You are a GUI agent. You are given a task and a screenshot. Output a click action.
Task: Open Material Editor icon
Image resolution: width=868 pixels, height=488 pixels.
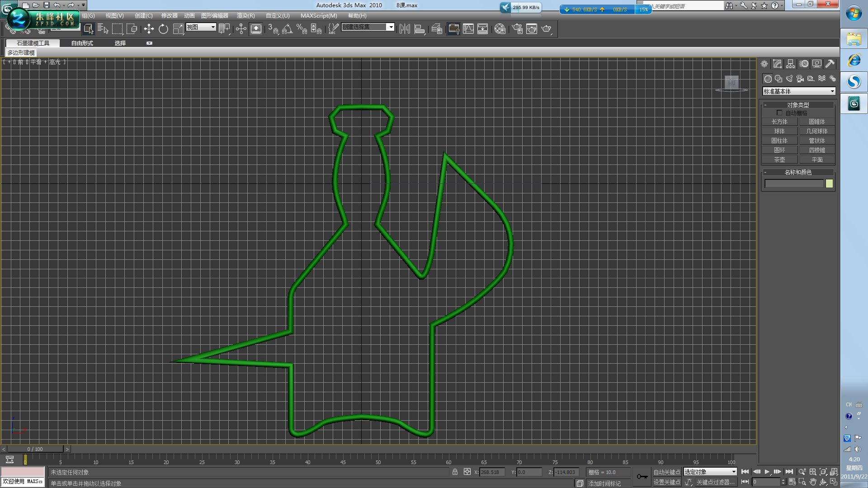click(x=500, y=29)
